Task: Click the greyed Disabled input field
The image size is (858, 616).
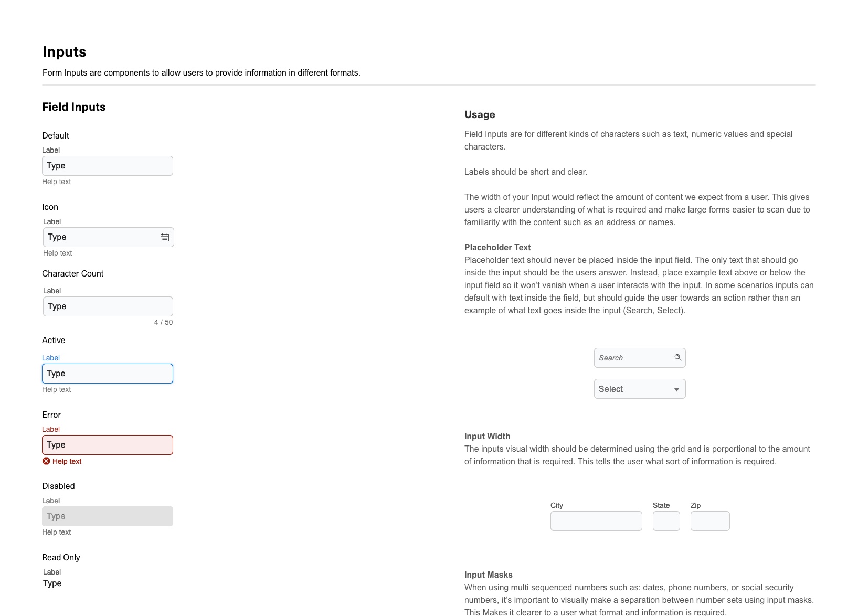Action: pyautogui.click(x=108, y=516)
